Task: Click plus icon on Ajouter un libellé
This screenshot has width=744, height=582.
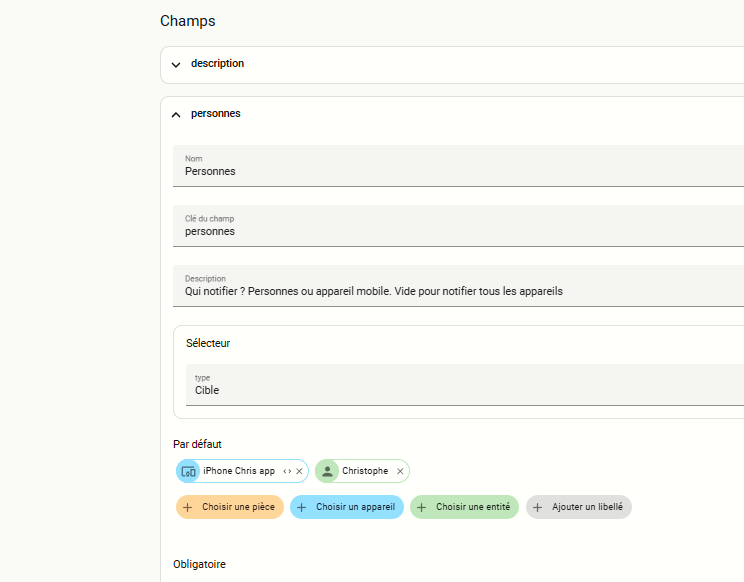Action: tap(537, 507)
